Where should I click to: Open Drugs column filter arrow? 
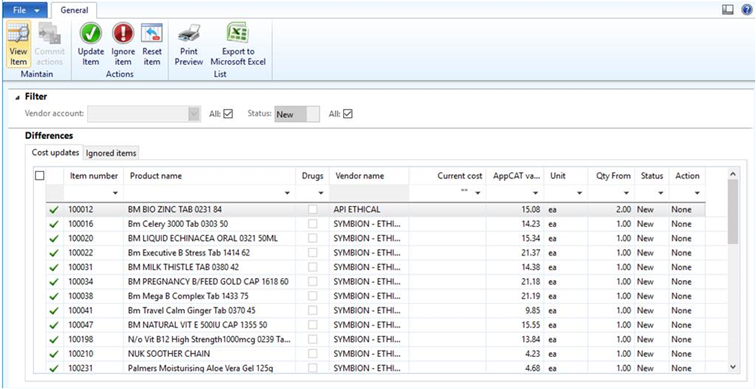point(321,193)
